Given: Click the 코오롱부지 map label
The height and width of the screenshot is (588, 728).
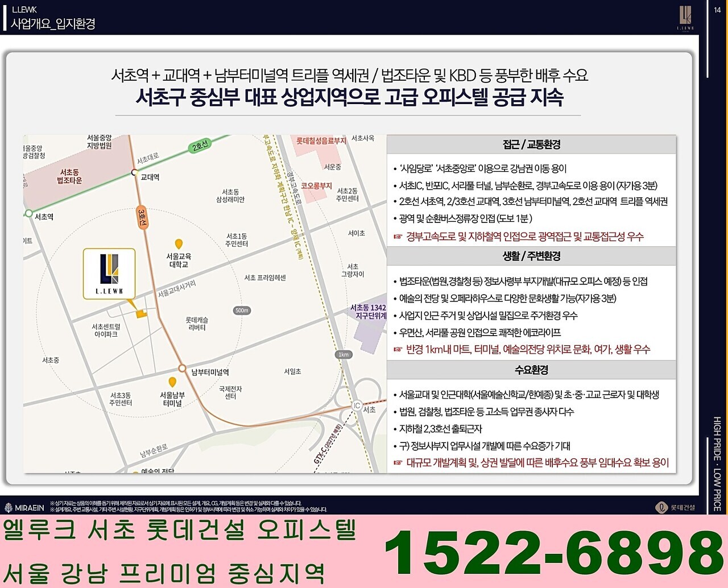Looking at the screenshot, I should [316, 185].
